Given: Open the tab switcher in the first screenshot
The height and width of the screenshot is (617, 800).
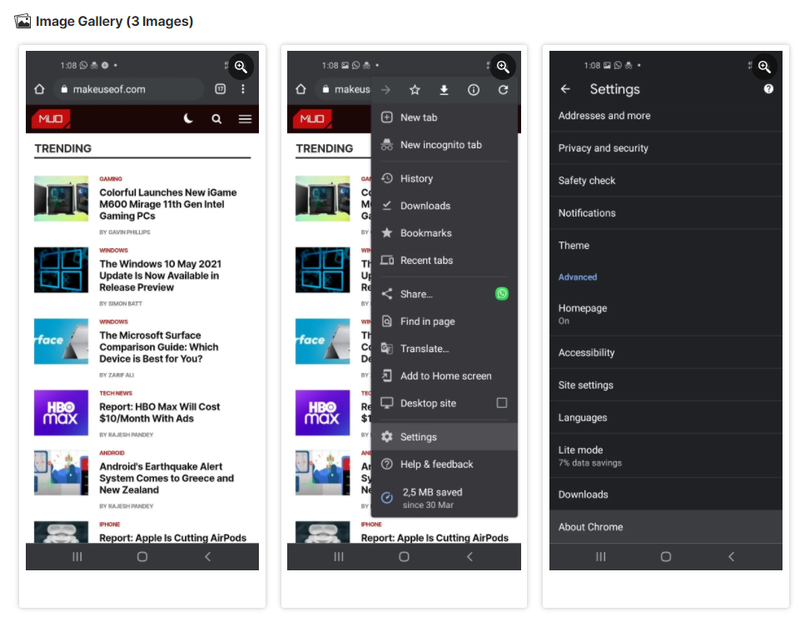Looking at the screenshot, I should [220, 89].
